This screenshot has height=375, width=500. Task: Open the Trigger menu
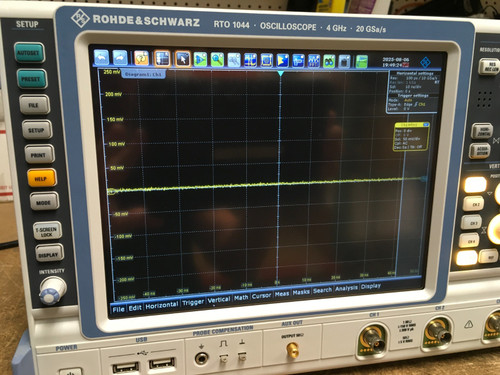[193, 302]
